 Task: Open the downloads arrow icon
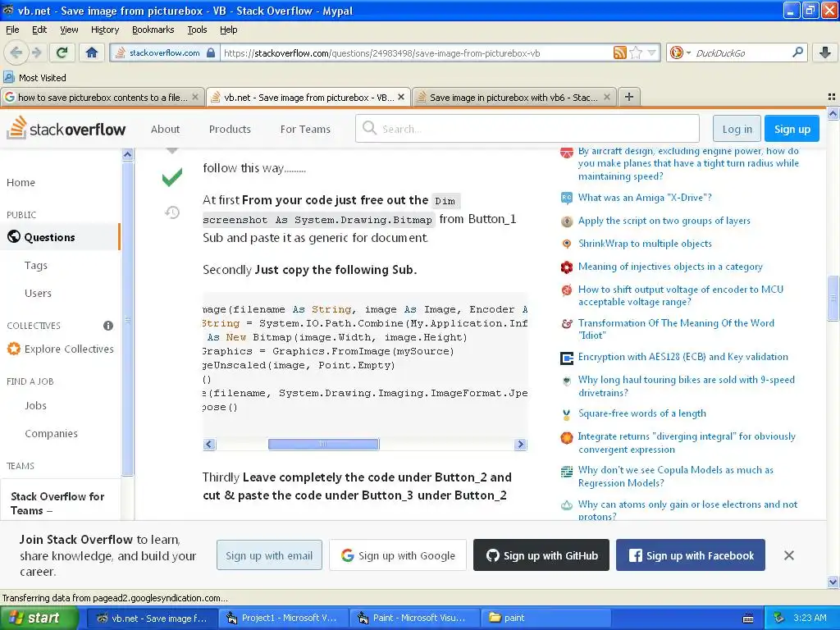click(x=825, y=52)
